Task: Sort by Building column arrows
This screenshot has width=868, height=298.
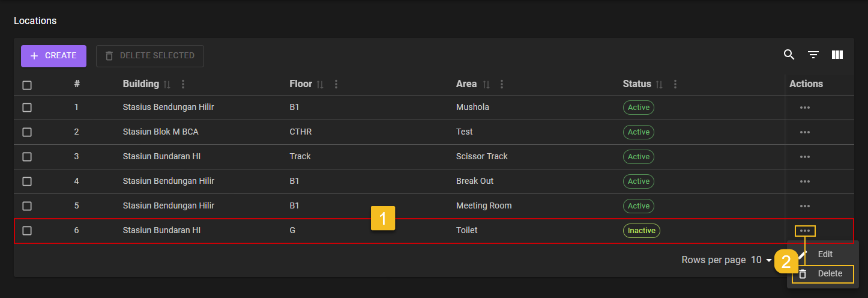Action: (x=167, y=85)
